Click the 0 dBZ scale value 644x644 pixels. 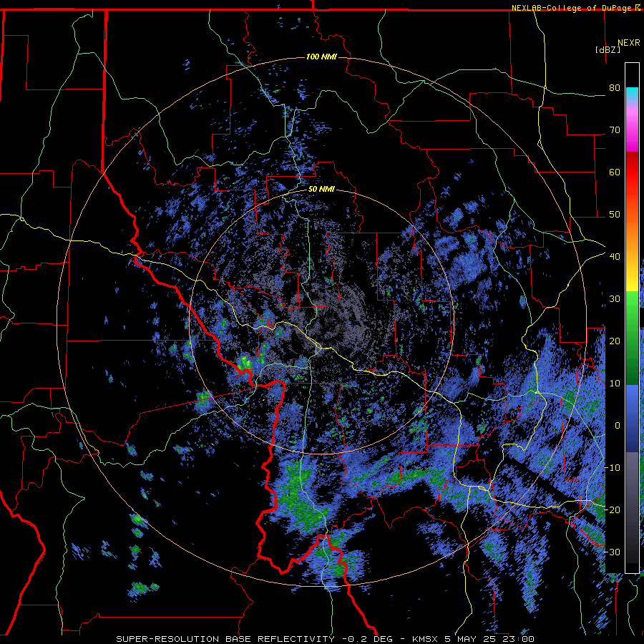pyautogui.click(x=618, y=426)
